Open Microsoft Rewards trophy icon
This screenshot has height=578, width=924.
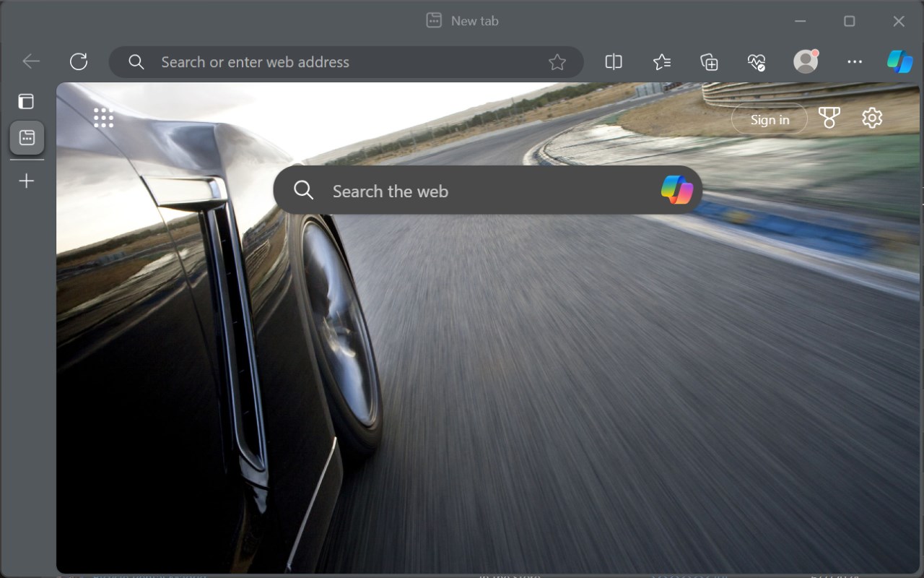pyautogui.click(x=829, y=118)
